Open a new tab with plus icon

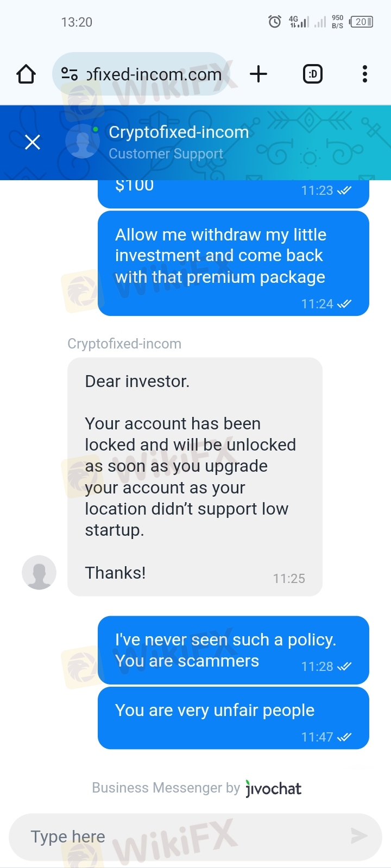pyautogui.click(x=258, y=74)
